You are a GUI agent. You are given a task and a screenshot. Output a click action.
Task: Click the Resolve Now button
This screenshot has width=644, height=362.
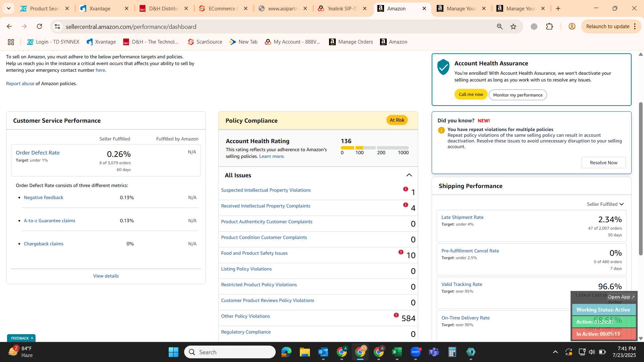pos(603,163)
